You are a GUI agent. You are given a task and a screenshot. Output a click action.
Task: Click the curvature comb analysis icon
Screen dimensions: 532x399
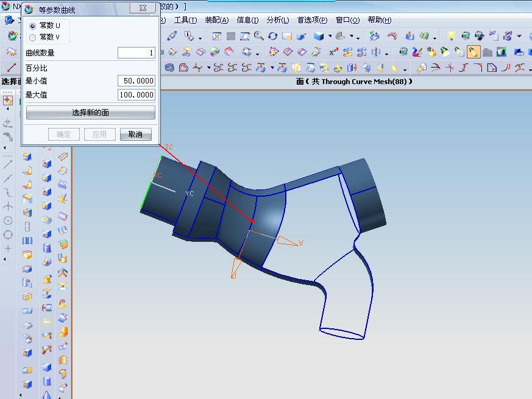(x=392, y=35)
